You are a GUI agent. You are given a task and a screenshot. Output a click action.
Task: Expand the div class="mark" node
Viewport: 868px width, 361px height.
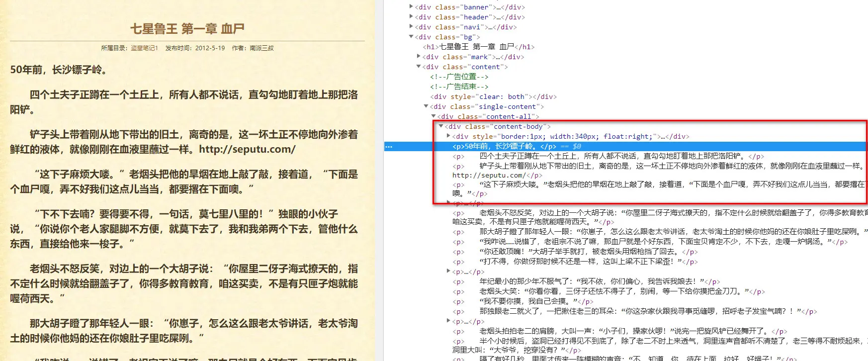pyautogui.click(x=419, y=56)
